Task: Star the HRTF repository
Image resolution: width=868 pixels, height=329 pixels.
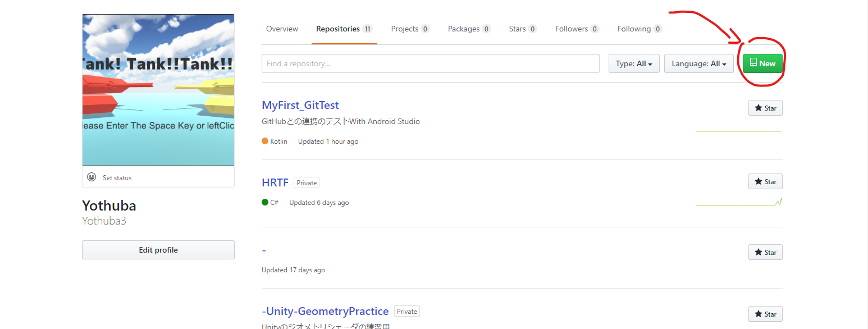Action: 765,181
